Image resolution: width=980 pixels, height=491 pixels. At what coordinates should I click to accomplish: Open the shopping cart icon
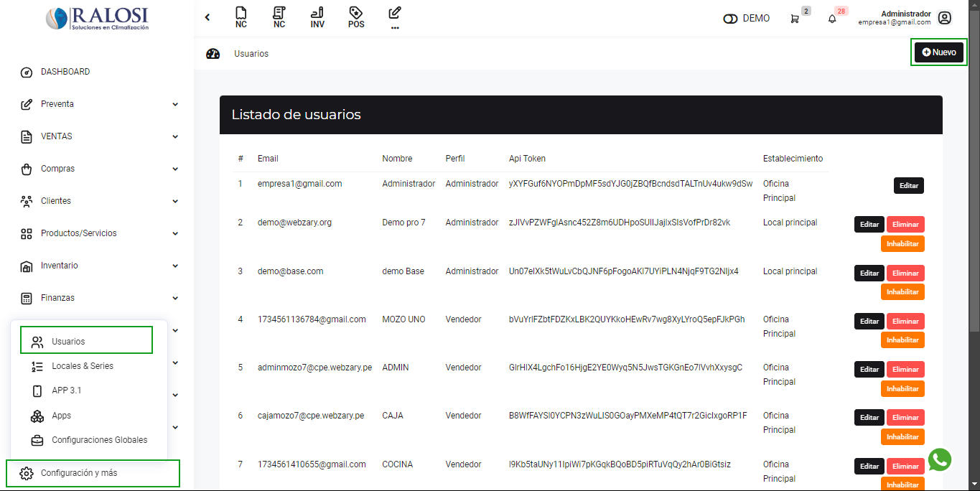795,19
